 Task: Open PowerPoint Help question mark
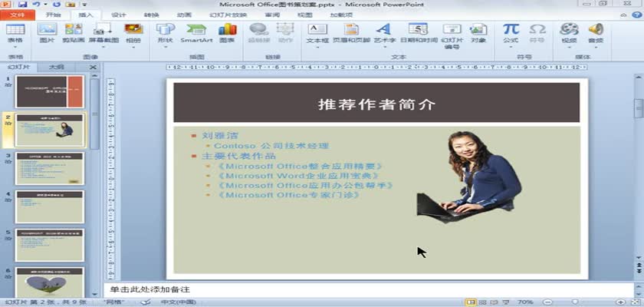click(x=637, y=15)
